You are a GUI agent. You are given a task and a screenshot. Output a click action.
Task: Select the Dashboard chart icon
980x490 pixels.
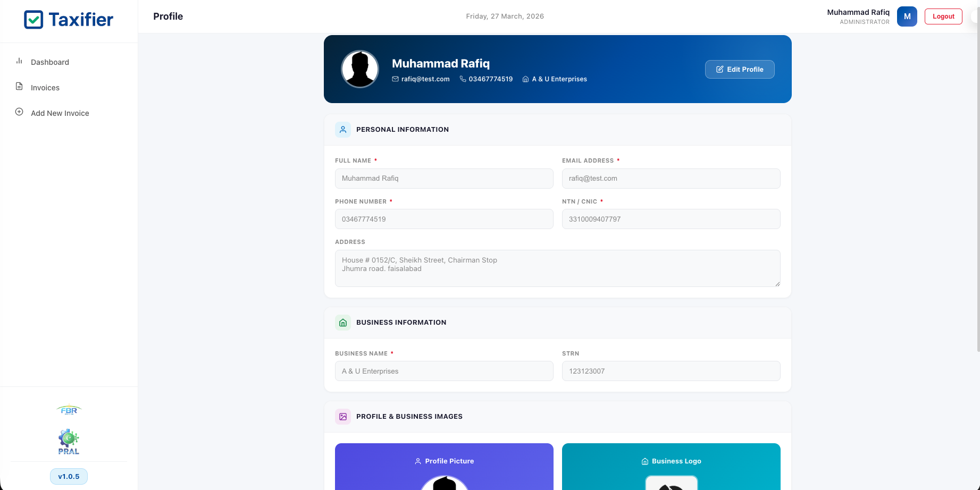point(19,61)
